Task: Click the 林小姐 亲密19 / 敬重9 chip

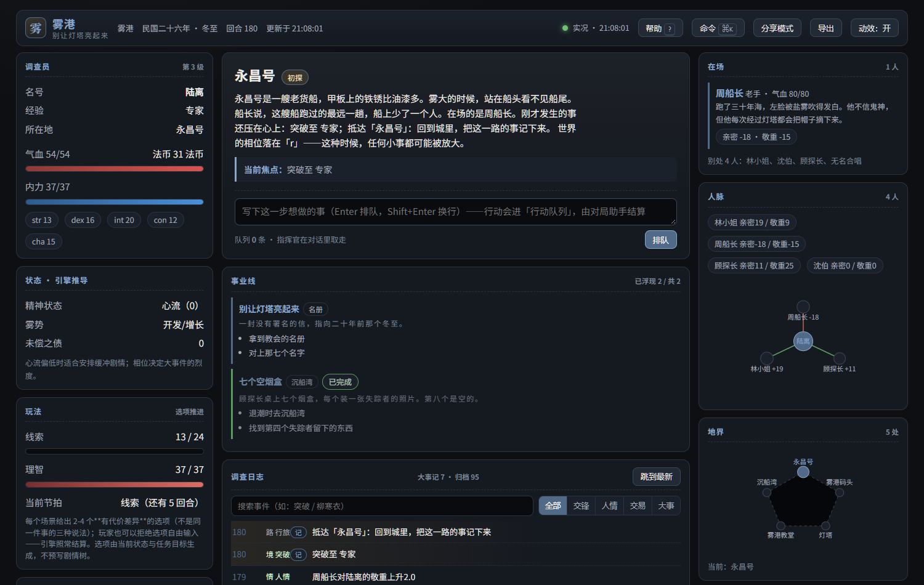Action: [x=752, y=222]
